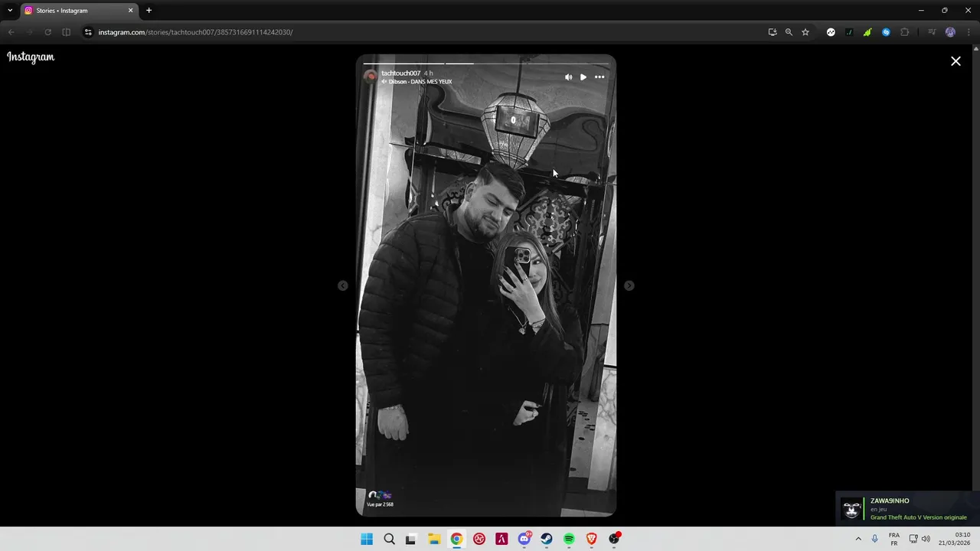
Task: Open the media controls icon
Action: pos(932,32)
